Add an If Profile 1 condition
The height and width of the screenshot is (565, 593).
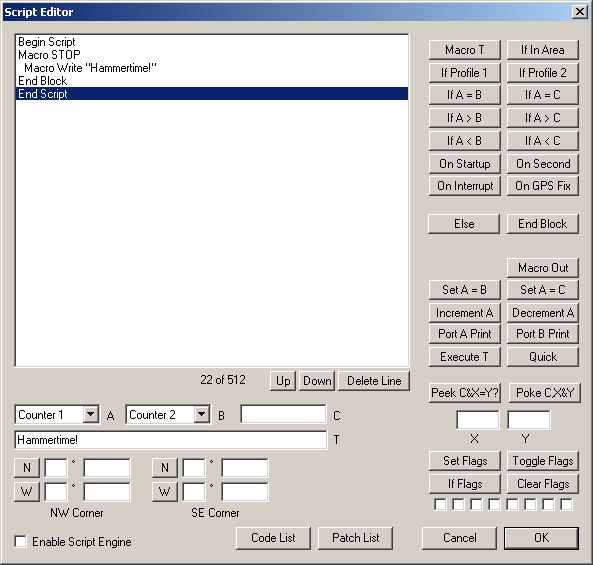click(464, 73)
